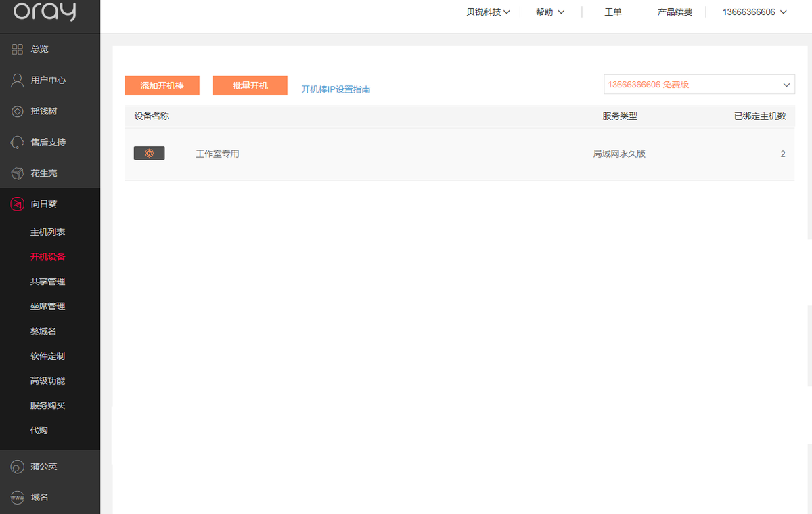Open 共享管理 submenu item
The width and height of the screenshot is (812, 514).
click(x=48, y=282)
